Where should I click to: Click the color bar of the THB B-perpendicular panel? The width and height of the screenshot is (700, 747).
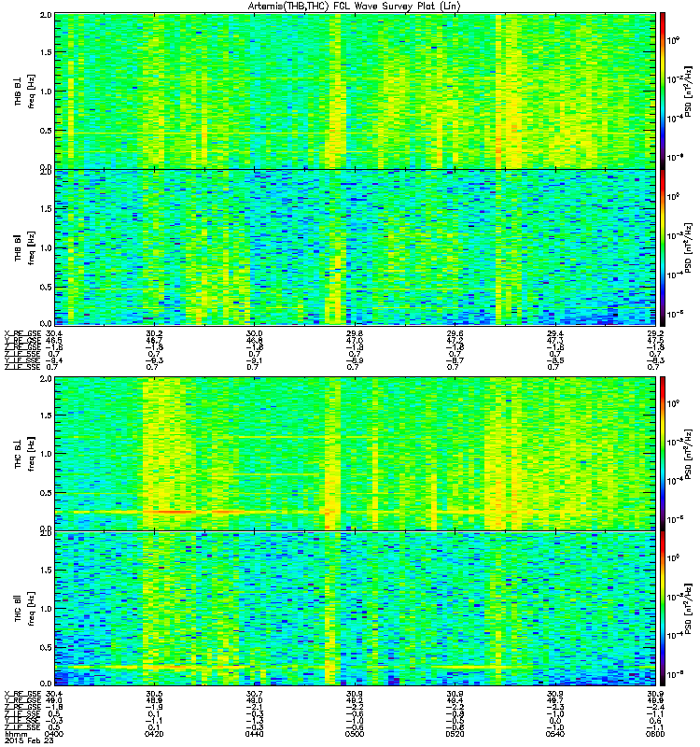pos(663,91)
